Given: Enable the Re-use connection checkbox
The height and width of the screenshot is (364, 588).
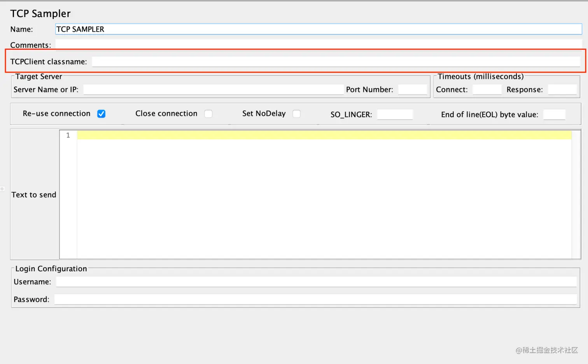Looking at the screenshot, I should click(101, 114).
